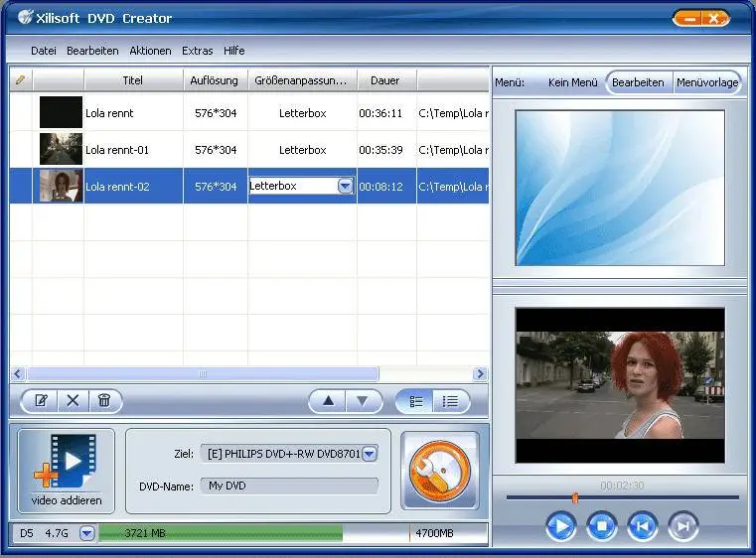756x558 pixels.
Task: Open the Bearbeiten menu in menu bar
Action: click(92, 51)
